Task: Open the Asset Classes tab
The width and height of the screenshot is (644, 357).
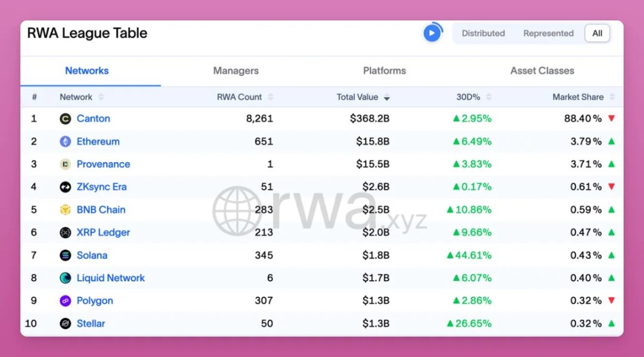Action: 542,70
